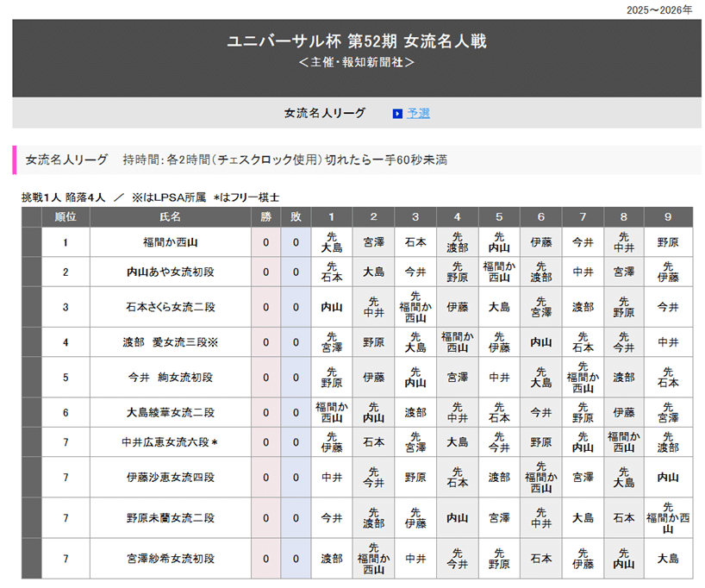
Task: Click 中井広恵's round 4 cell 大島
Action: (x=458, y=442)
